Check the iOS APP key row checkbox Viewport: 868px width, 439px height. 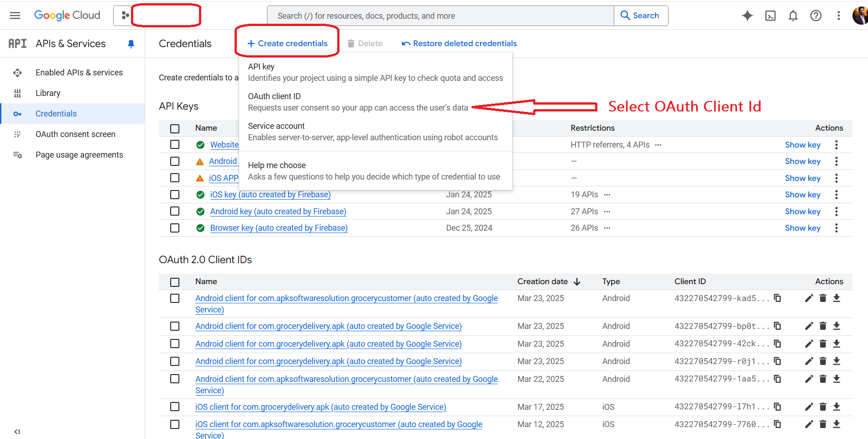point(175,178)
